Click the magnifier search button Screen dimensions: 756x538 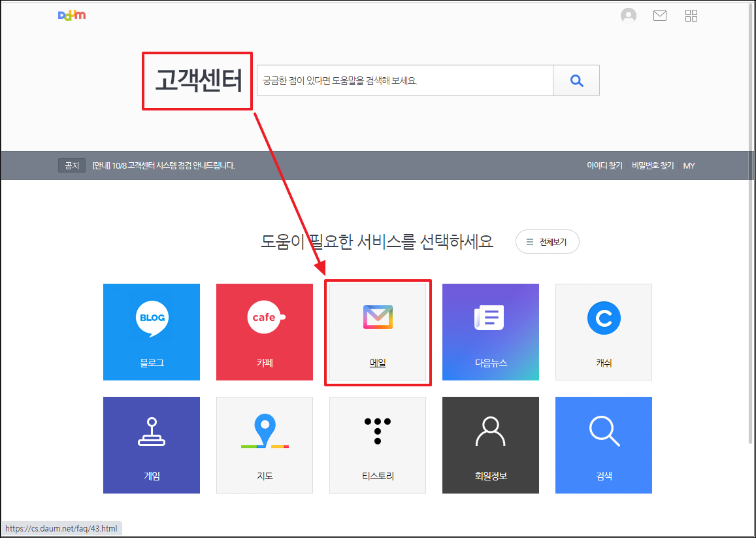tap(576, 80)
